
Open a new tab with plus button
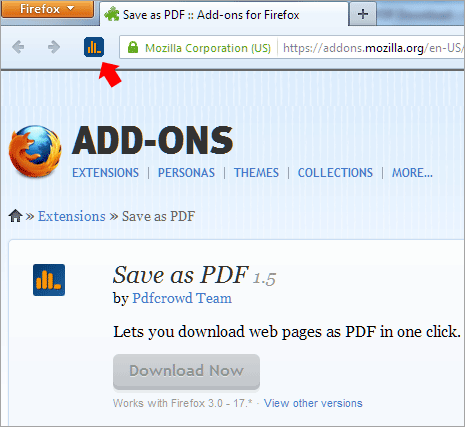[363, 14]
